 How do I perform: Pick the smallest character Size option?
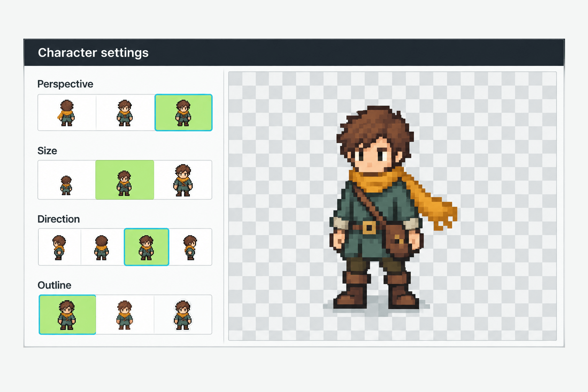pyautogui.click(x=67, y=180)
